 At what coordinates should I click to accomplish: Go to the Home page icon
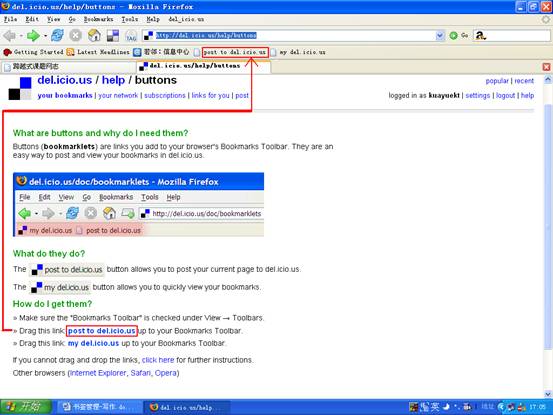(x=94, y=35)
